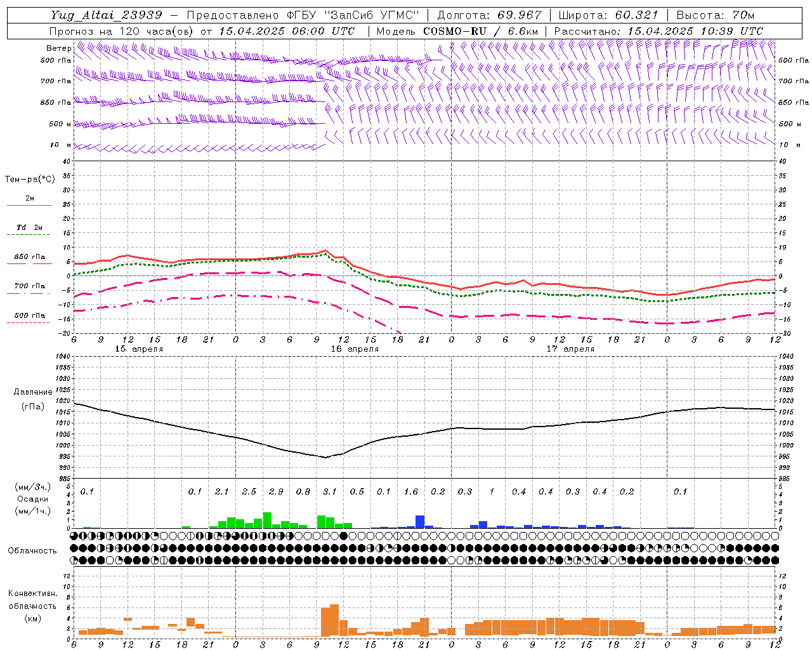Screen dimensions: 812x650
Task: Click the 850 гПа temperature legend entry
Action: click(x=30, y=257)
